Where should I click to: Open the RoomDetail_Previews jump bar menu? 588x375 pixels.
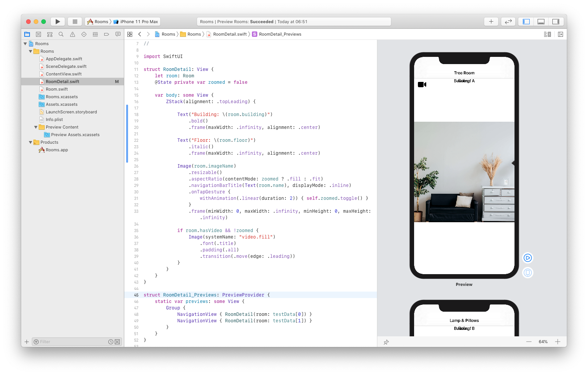pos(280,34)
